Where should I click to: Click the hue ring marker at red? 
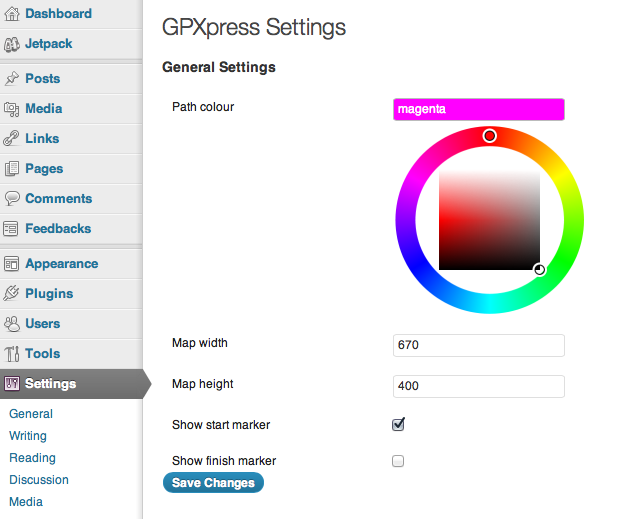click(x=490, y=136)
